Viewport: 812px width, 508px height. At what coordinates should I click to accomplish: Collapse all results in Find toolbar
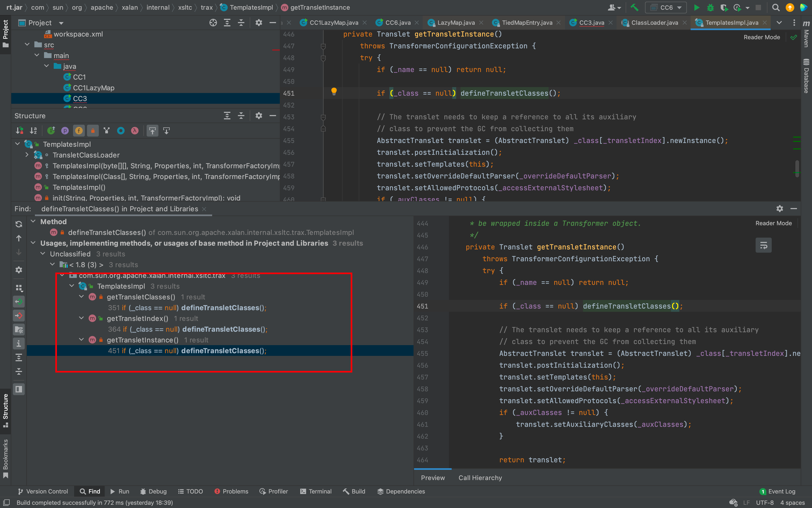click(x=19, y=371)
